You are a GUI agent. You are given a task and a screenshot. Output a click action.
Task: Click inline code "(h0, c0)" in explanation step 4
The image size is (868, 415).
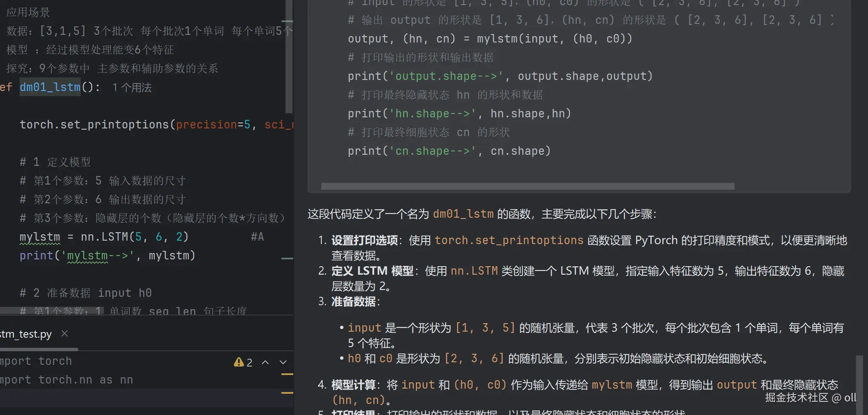[x=480, y=385]
